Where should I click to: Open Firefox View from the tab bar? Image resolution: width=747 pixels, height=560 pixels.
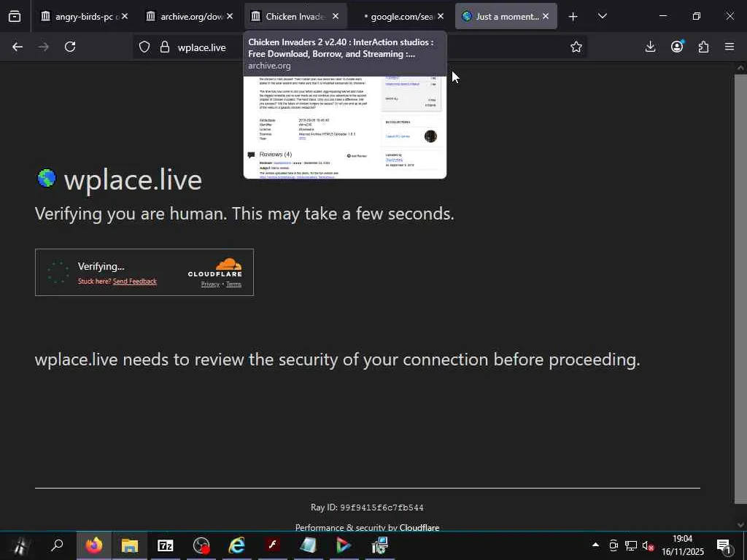(x=15, y=16)
